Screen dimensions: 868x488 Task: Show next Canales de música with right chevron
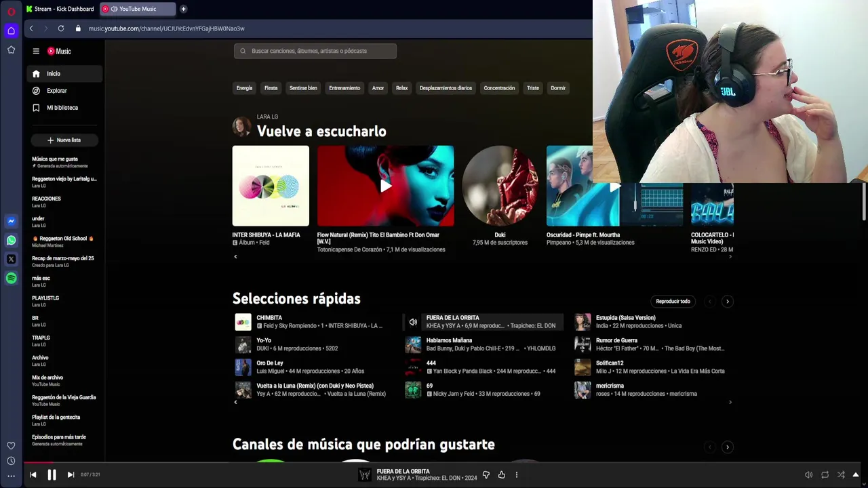pos(728,447)
